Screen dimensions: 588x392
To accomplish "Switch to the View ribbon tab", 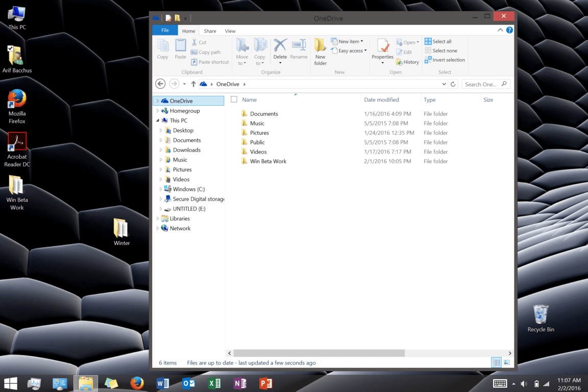I will [x=230, y=31].
